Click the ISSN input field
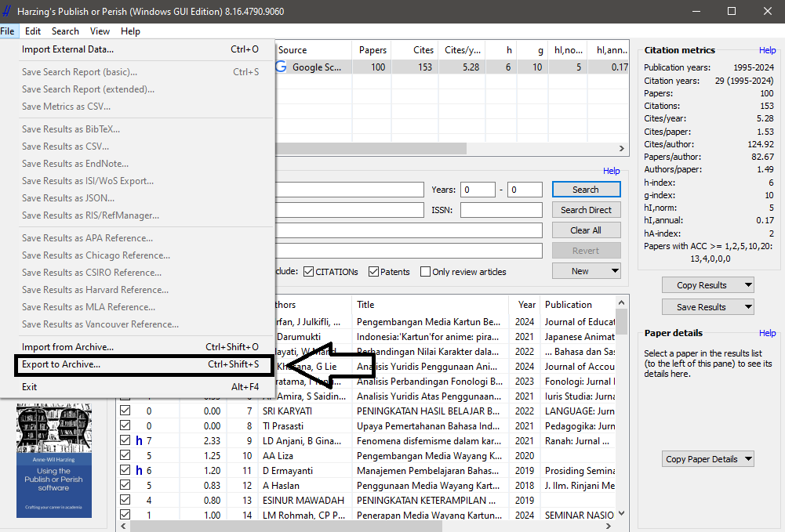The image size is (785, 532). [x=501, y=210]
